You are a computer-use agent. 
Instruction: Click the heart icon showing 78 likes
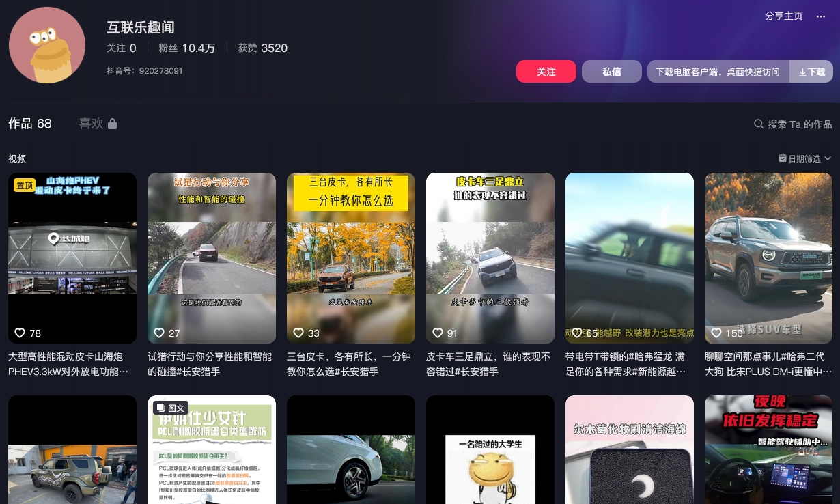(x=20, y=333)
